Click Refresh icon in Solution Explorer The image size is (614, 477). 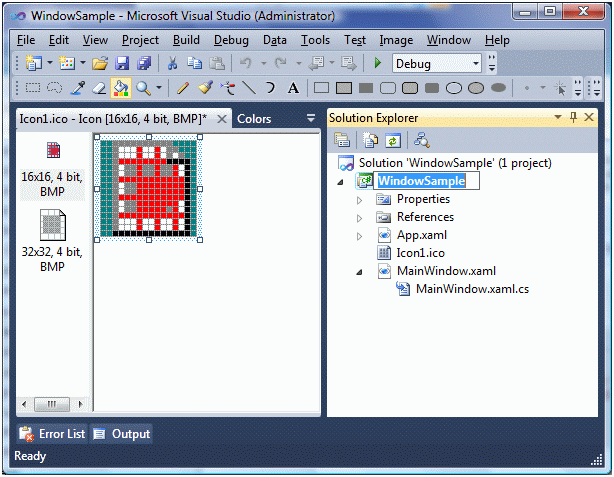[x=393, y=140]
